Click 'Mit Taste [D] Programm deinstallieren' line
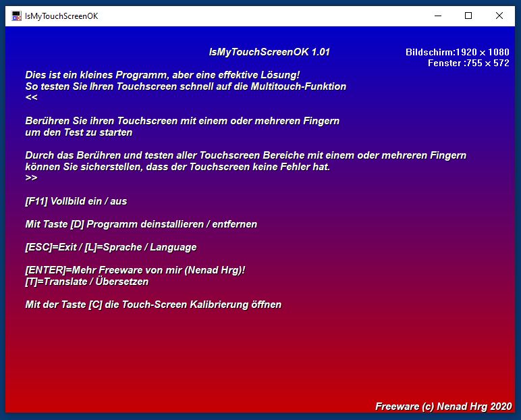This screenshot has width=521, height=420. 141,224
